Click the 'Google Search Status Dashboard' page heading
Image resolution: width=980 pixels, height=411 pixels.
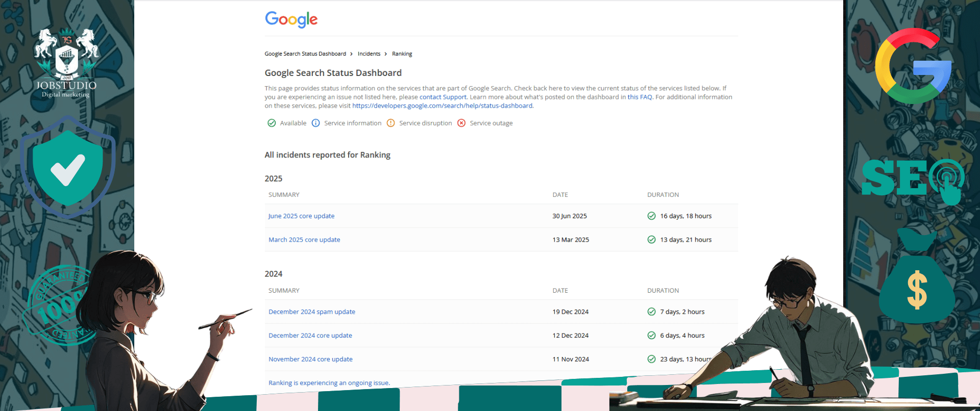tap(333, 73)
